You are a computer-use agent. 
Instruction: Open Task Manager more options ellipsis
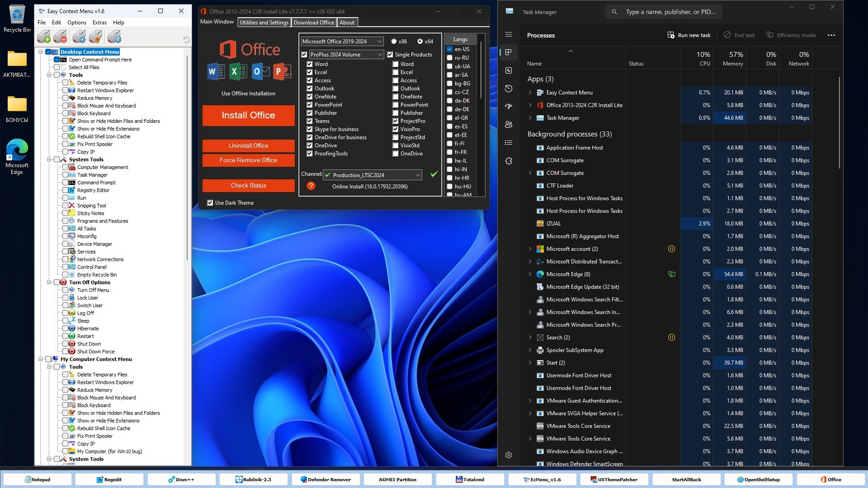click(x=831, y=35)
